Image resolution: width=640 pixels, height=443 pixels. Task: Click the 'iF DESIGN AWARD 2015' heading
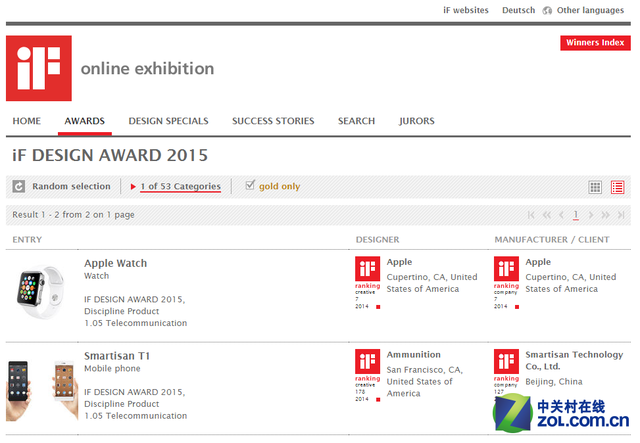tap(110, 156)
